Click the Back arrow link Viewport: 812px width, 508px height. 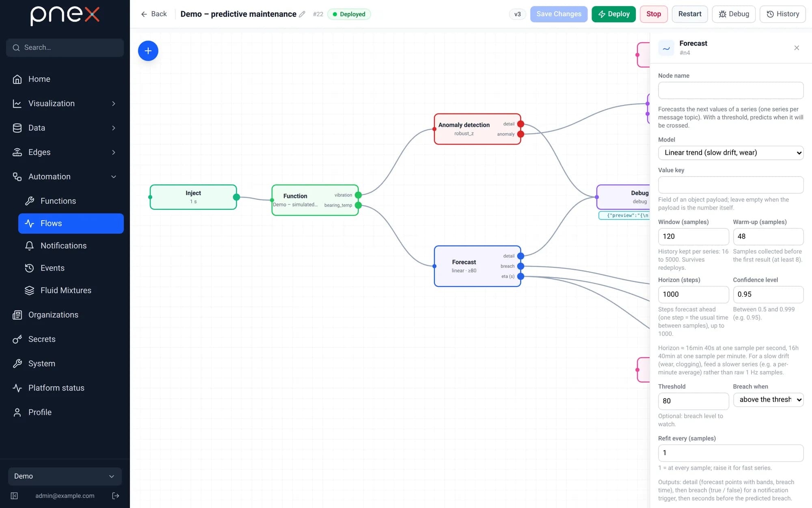tap(153, 14)
